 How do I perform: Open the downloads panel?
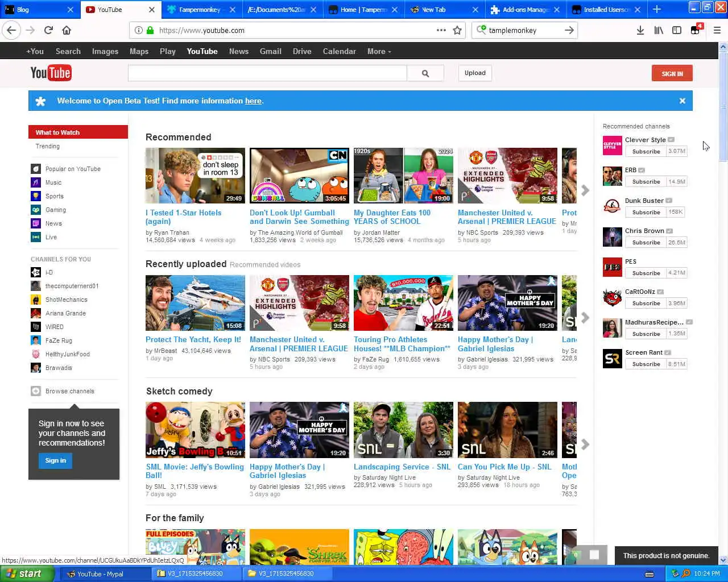640,30
